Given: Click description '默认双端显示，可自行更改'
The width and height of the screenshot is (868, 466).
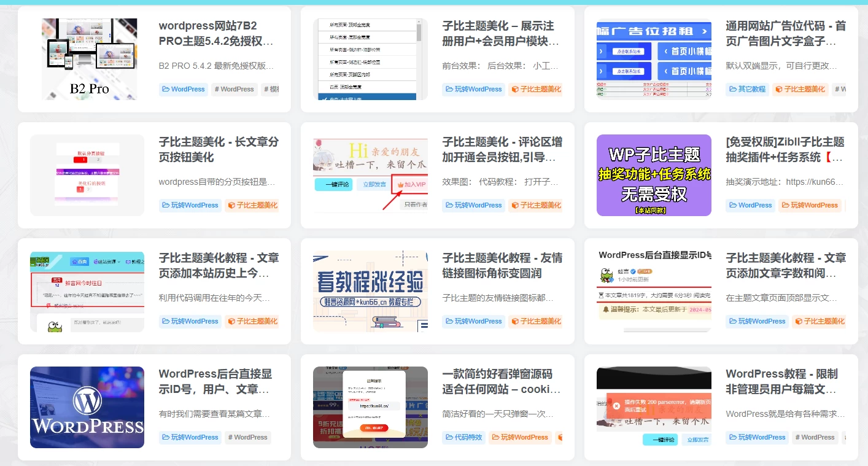Looking at the screenshot, I should (781, 66).
